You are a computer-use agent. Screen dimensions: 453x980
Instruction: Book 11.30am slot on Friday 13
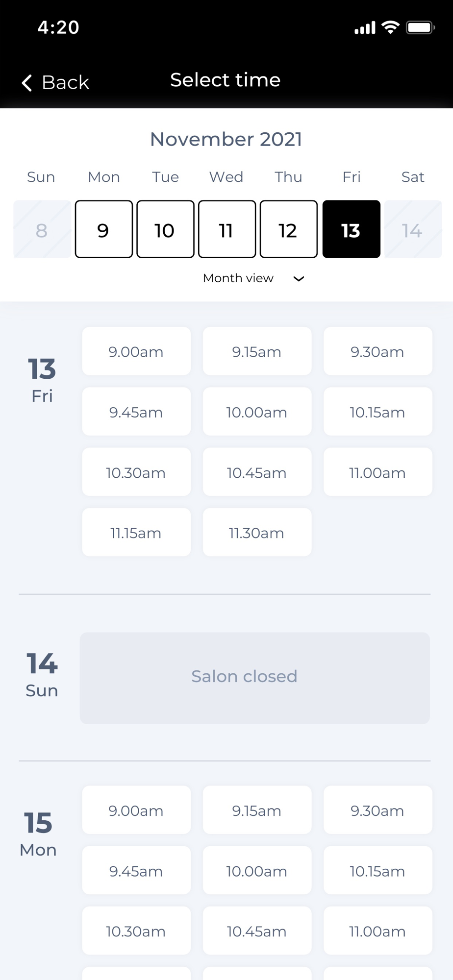(257, 532)
